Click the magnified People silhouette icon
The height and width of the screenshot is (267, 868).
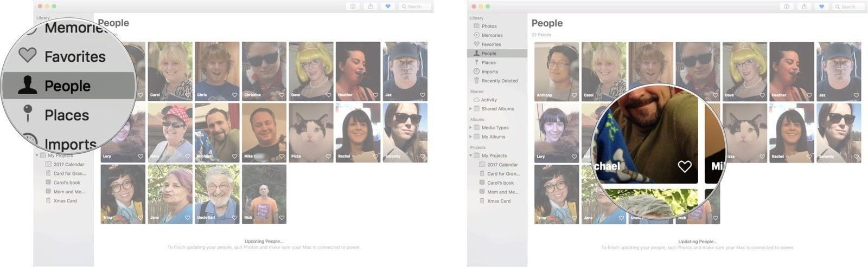click(28, 86)
